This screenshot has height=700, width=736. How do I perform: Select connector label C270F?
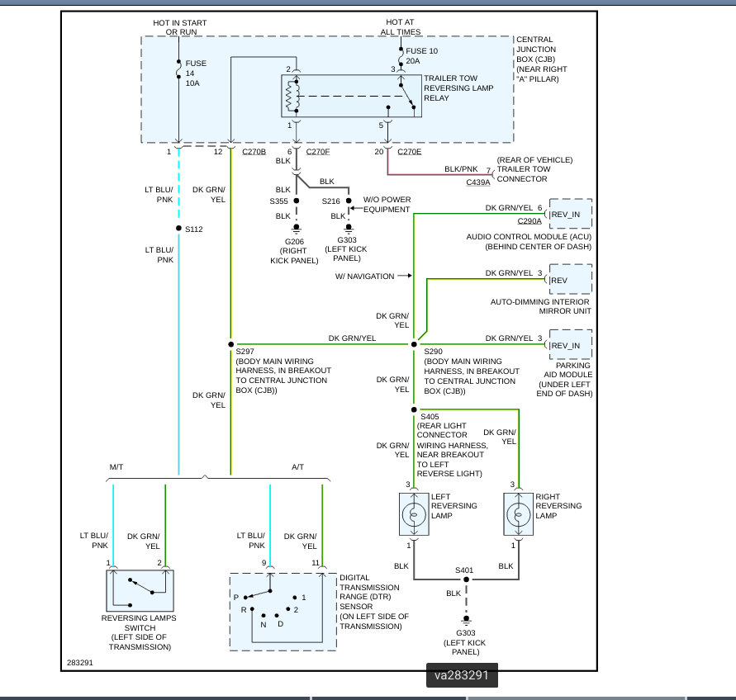pos(318,152)
